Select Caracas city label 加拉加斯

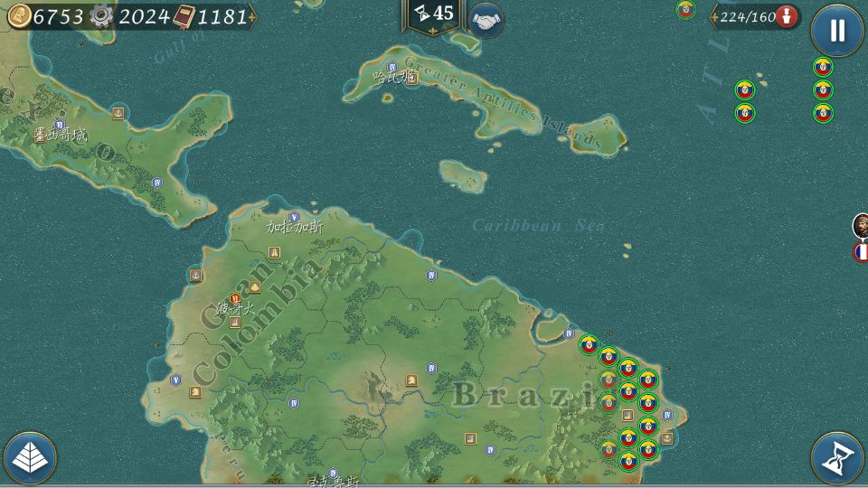coord(295,227)
